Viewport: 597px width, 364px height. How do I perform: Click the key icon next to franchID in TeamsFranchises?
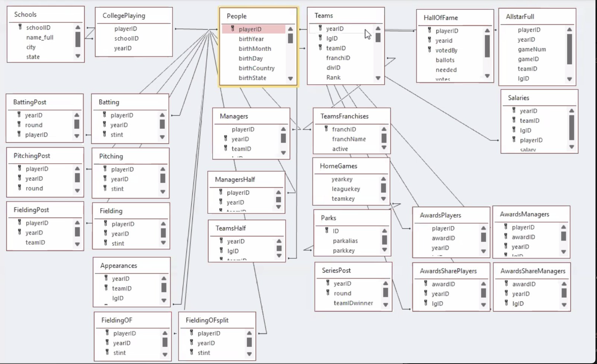[x=327, y=129]
